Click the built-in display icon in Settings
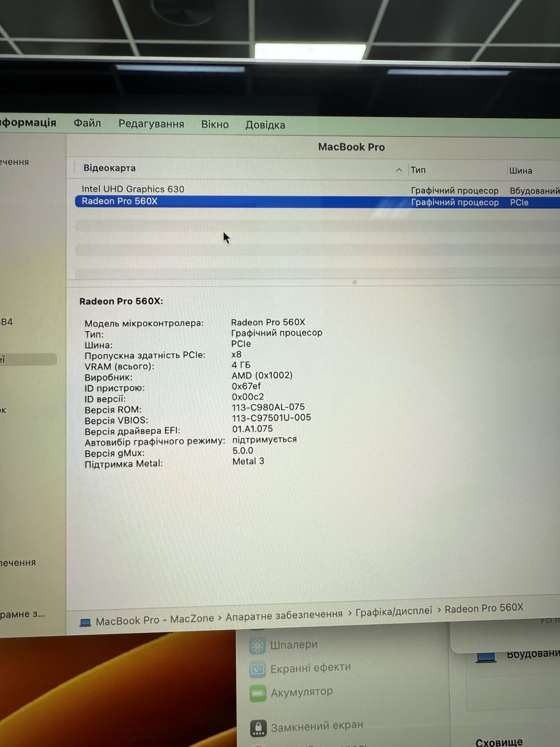The width and height of the screenshot is (560, 747). [486, 657]
